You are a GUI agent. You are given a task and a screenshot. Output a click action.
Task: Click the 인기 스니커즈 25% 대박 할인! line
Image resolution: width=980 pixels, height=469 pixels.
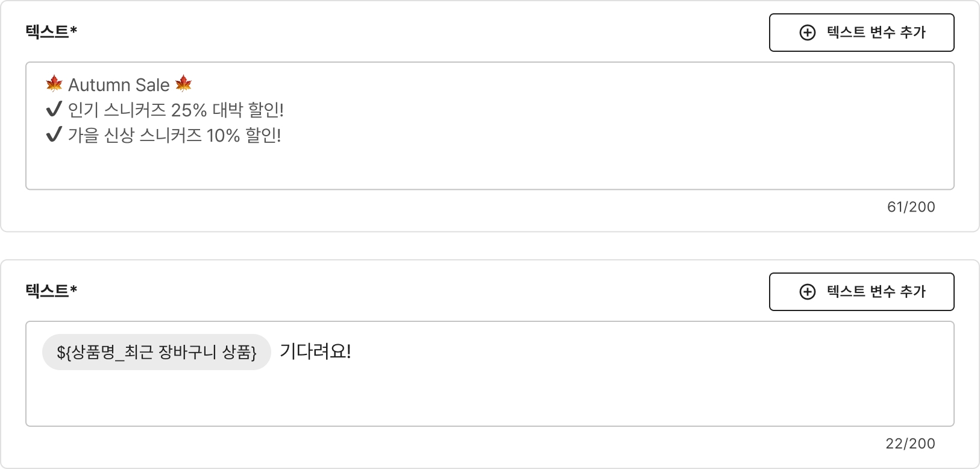click(175, 110)
